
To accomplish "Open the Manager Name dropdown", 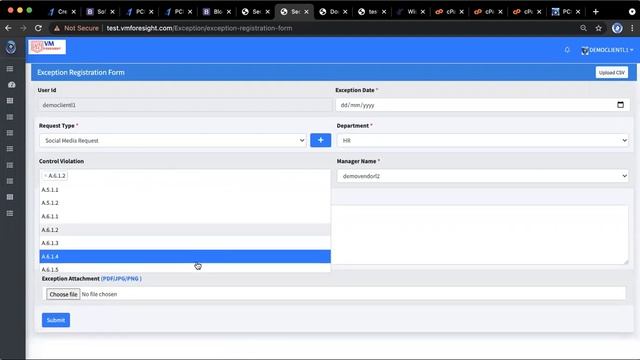I will pos(482,176).
